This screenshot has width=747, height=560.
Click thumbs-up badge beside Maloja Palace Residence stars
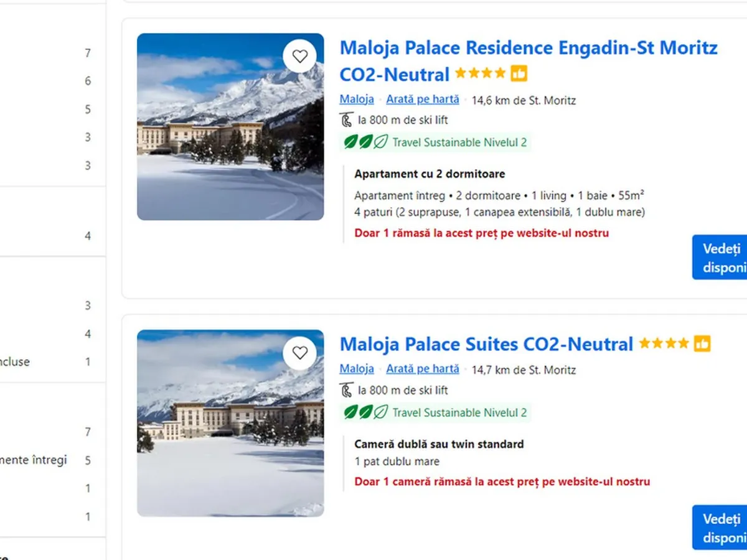519,73
